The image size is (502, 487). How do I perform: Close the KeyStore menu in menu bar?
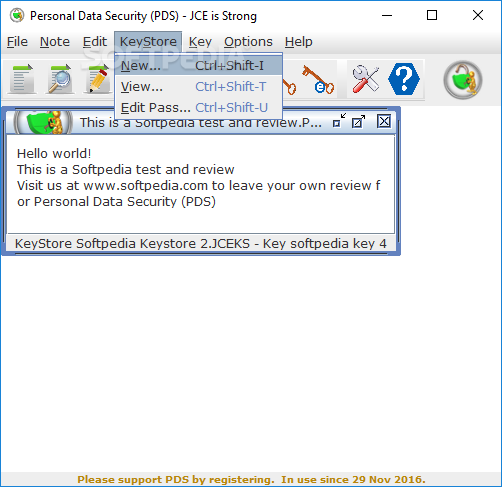click(148, 42)
